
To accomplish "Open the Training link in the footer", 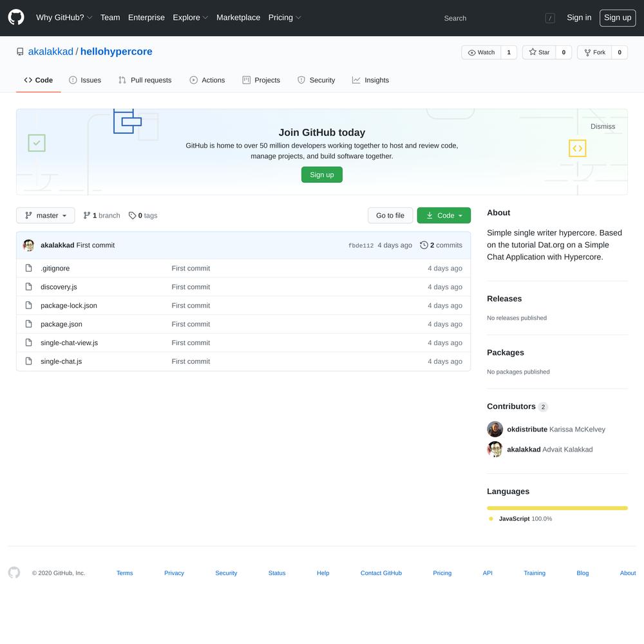I will (535, 573).
